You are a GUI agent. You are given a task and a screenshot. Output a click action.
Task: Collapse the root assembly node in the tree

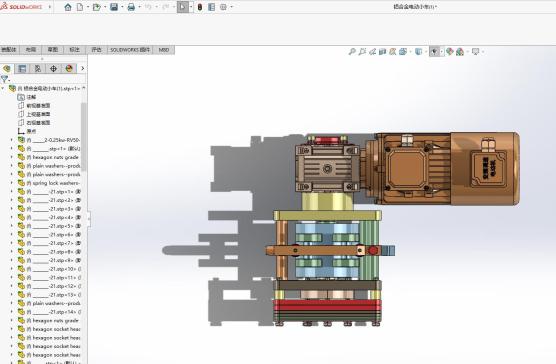pyautogui.click(x=3, y=88)
